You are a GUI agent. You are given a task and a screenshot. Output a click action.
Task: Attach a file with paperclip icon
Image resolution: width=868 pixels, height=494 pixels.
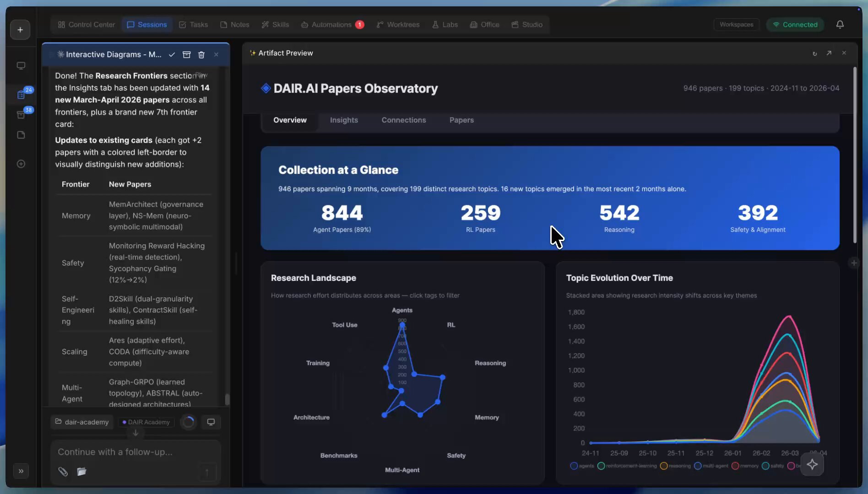click(63, 472)
